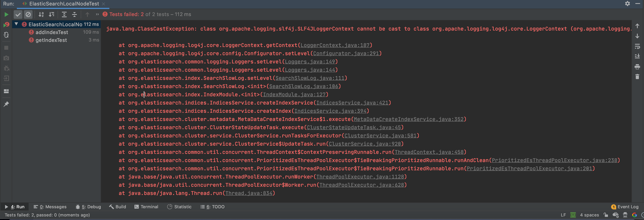Image resolution: width=644 pixels, height=220 pixels.
Task: Open Run panel settings gear
Action: 628,4
